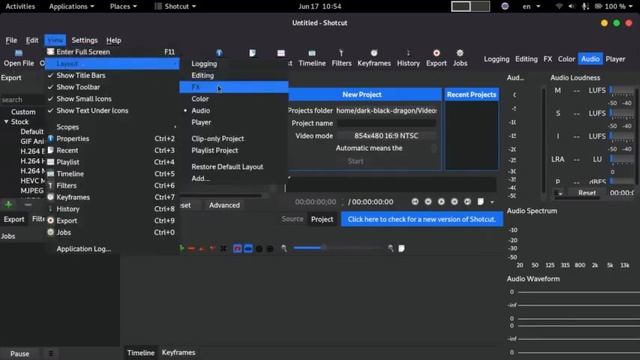This screenshot has height=360, width=640.
Task: Click the player zoom/grid icon beside transport
Action: [481, 202]
